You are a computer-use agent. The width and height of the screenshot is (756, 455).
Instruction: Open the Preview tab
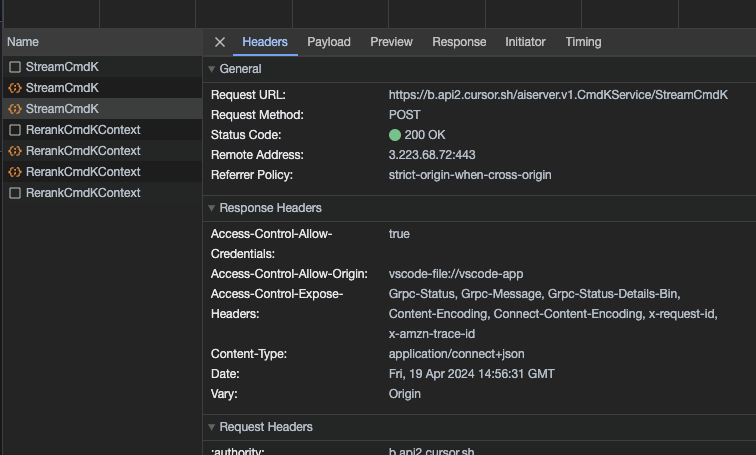click(391, 42)
